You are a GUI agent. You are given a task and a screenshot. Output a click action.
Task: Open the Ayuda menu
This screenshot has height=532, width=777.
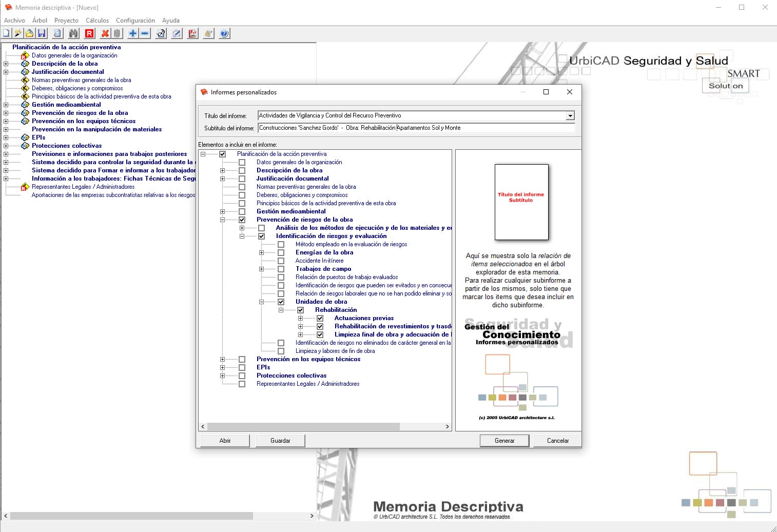[171, 21]
